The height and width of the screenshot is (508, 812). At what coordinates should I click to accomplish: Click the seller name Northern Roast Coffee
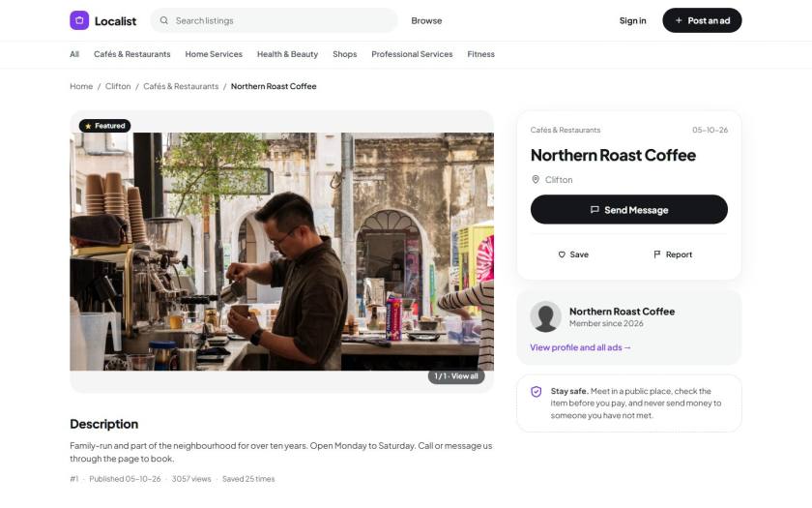(x=622, y=312)
